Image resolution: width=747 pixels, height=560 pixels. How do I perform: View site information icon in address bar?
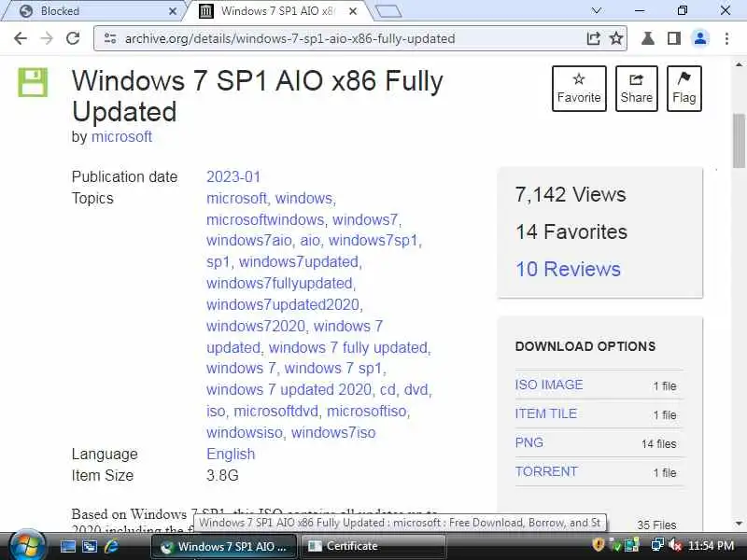110,38
